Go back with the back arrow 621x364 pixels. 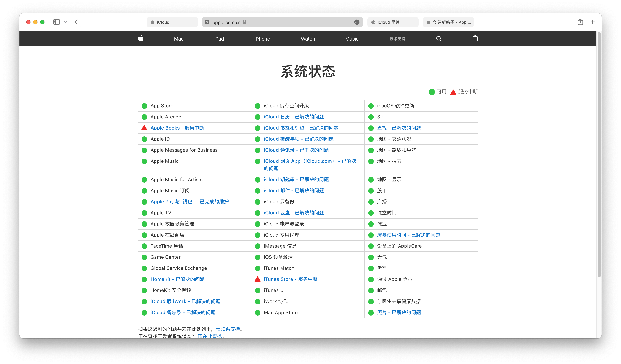76,22
